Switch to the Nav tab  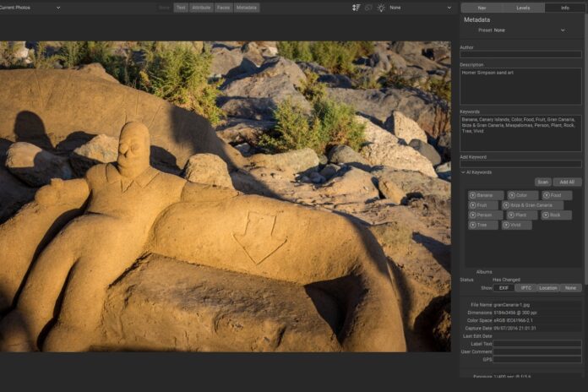point(482,8)
